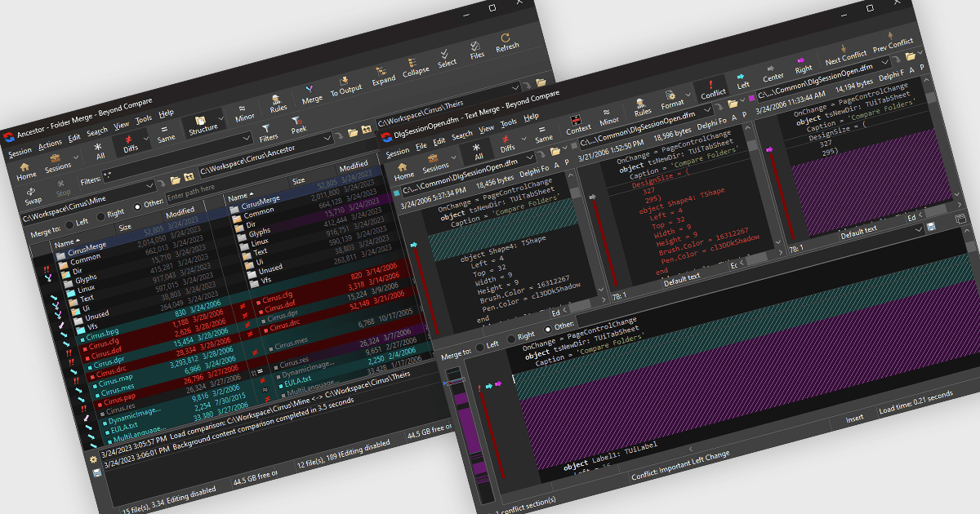Click Peek icon in Folder Merge window
Screen dimensions: 980x514
[297, 122]
